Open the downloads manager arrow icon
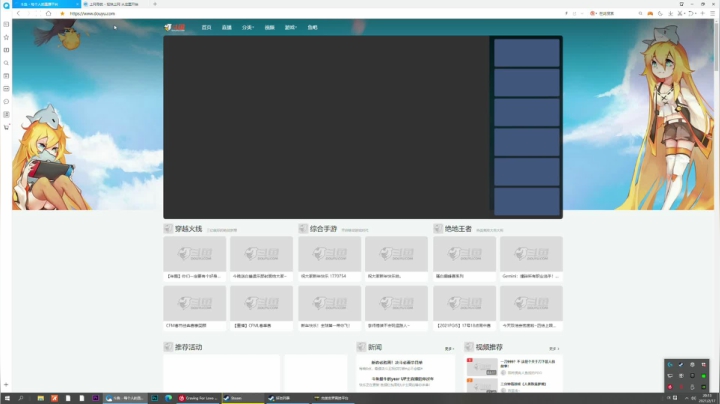 (670, 14)
